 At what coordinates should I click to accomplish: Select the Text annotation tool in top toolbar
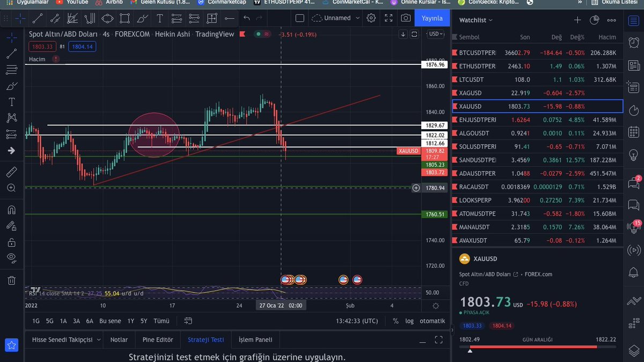click(x=159, y=18)
